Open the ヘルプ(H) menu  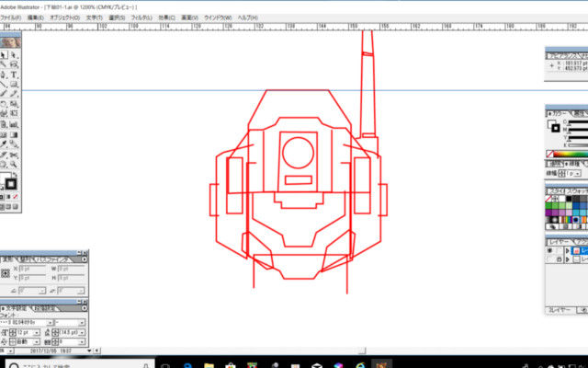point(248,17)
